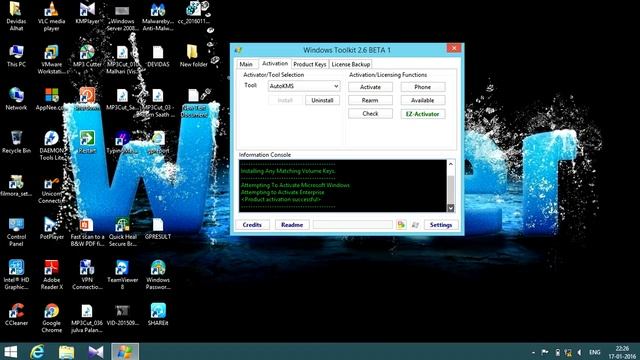640x360 pixels.
Task: Select the Activation tab
Action: 275,63
